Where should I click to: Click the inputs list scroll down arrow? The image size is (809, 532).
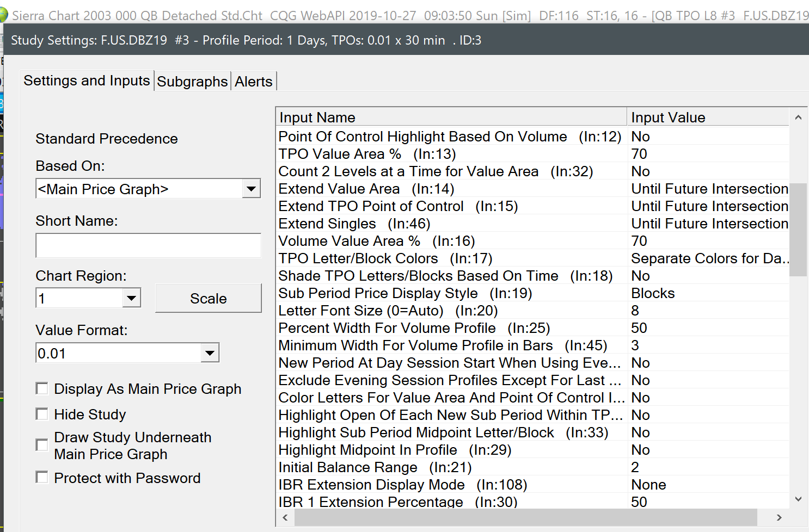pos(798,499)
